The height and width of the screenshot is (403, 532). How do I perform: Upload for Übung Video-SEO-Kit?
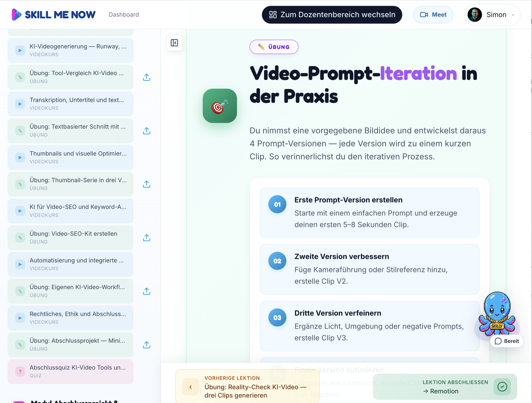[x=147, y=238]
